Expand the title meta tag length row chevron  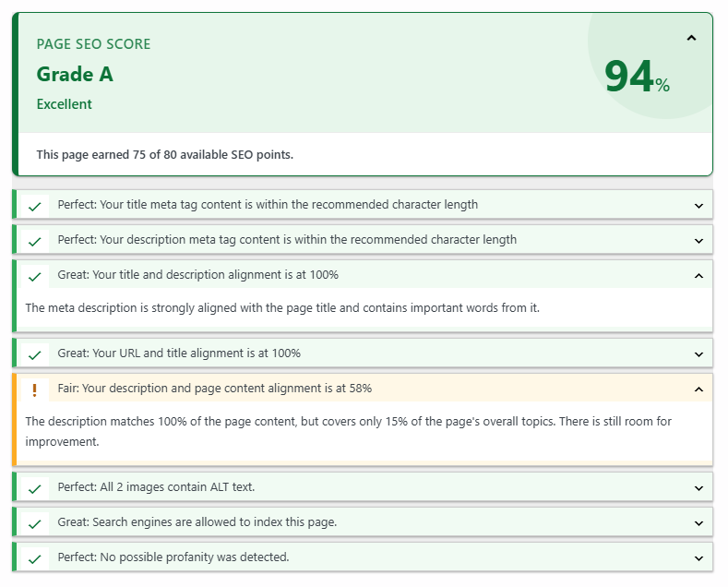[x=698, y=206]
